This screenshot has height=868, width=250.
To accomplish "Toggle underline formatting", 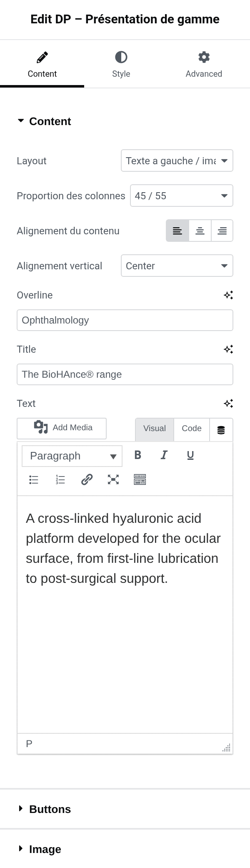I will [x=190, y=455].
